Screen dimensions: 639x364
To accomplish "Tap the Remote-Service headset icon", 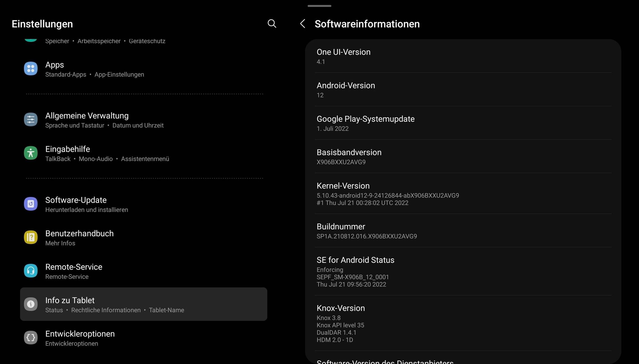I will coord(31,271).
